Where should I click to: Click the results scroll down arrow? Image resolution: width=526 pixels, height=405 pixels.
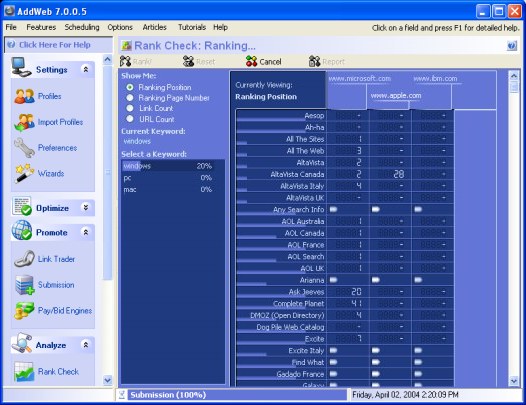514,381
